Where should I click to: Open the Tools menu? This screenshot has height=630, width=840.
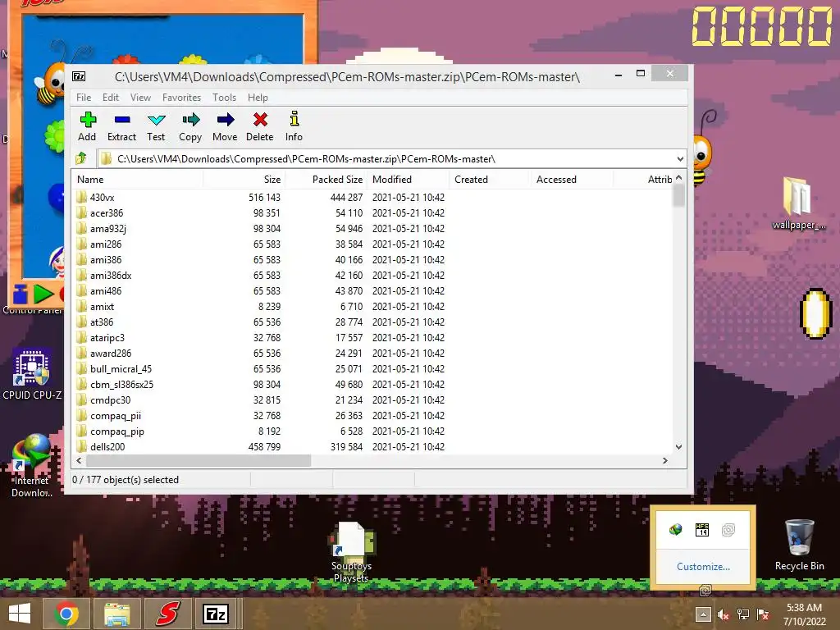tap(224, 98)
